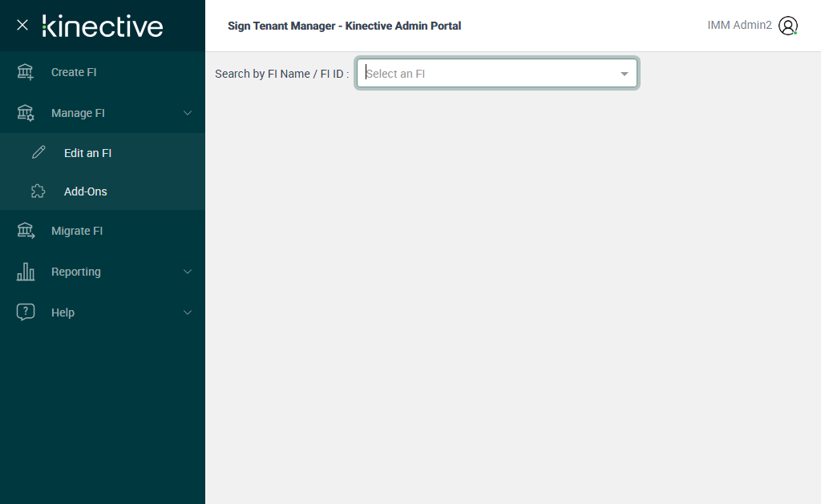821x504 pixels.
Task: Click the Create FI bank icon
Action: pos(25,72)
